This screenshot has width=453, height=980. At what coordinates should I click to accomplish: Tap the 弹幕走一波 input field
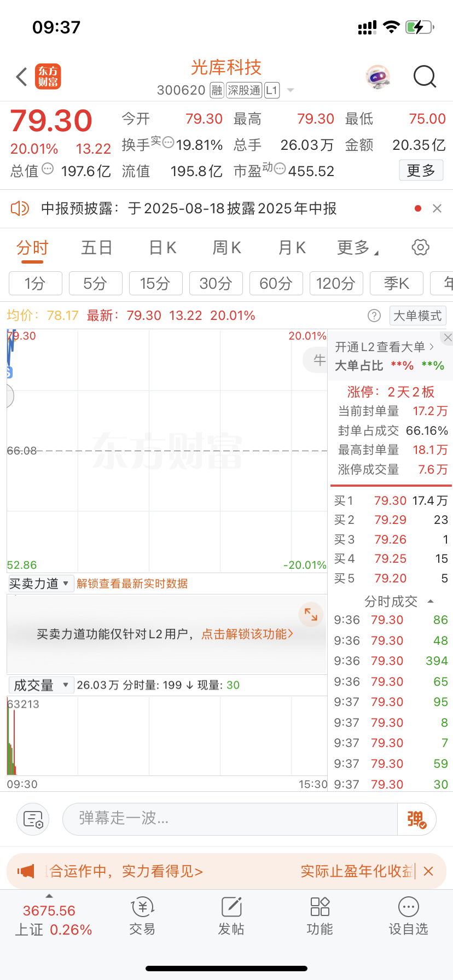(230, 819)
